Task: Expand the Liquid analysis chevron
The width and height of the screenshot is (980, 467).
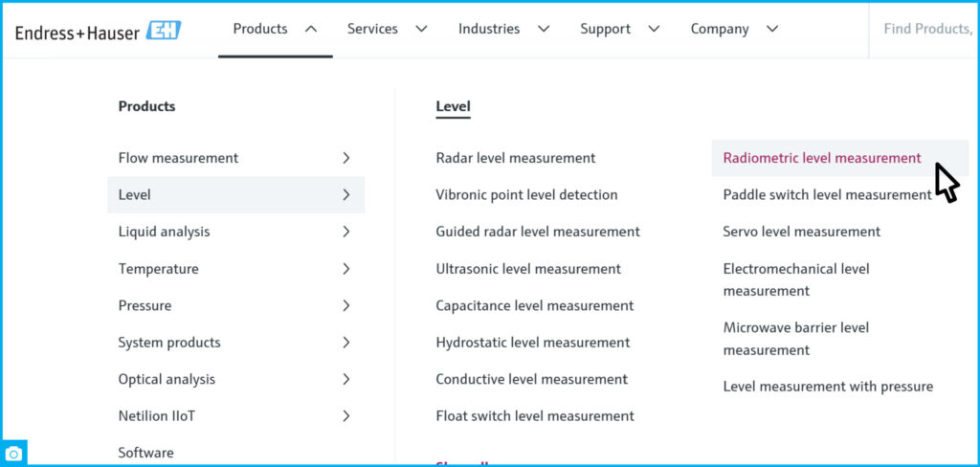Action: point(345,232)
